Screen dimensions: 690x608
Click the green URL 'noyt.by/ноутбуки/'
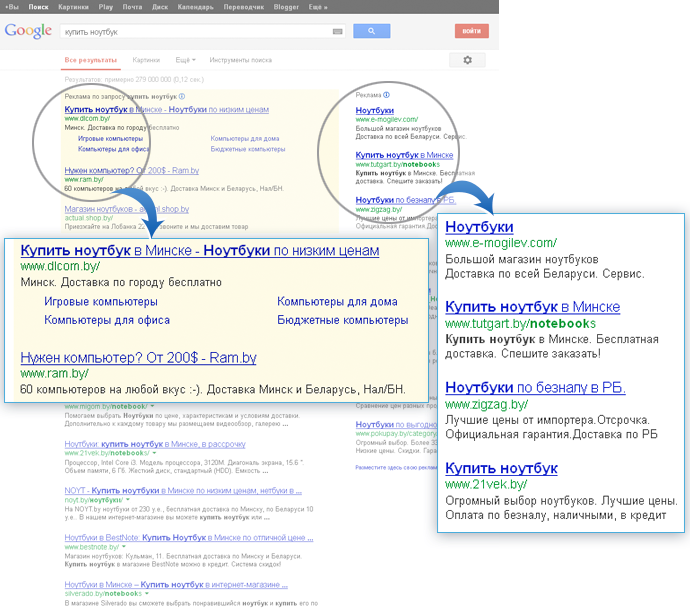point(94,500)
